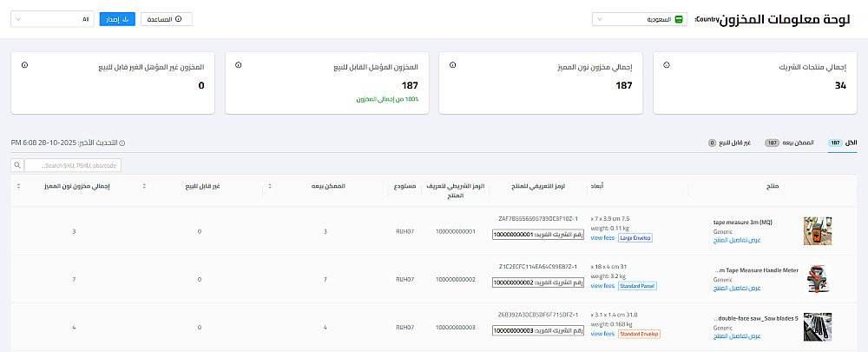
Task: Click the search magnifier icon
Action: point(17,165)
